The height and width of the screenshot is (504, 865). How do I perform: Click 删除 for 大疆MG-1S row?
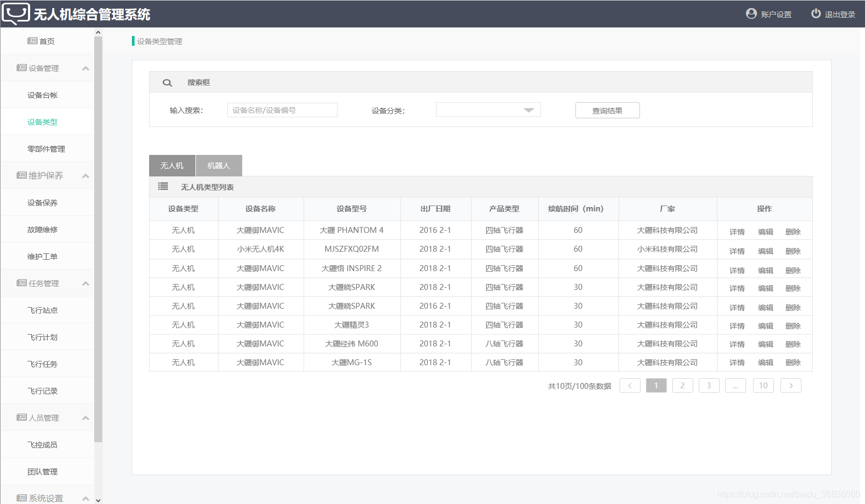pos(793,363)
